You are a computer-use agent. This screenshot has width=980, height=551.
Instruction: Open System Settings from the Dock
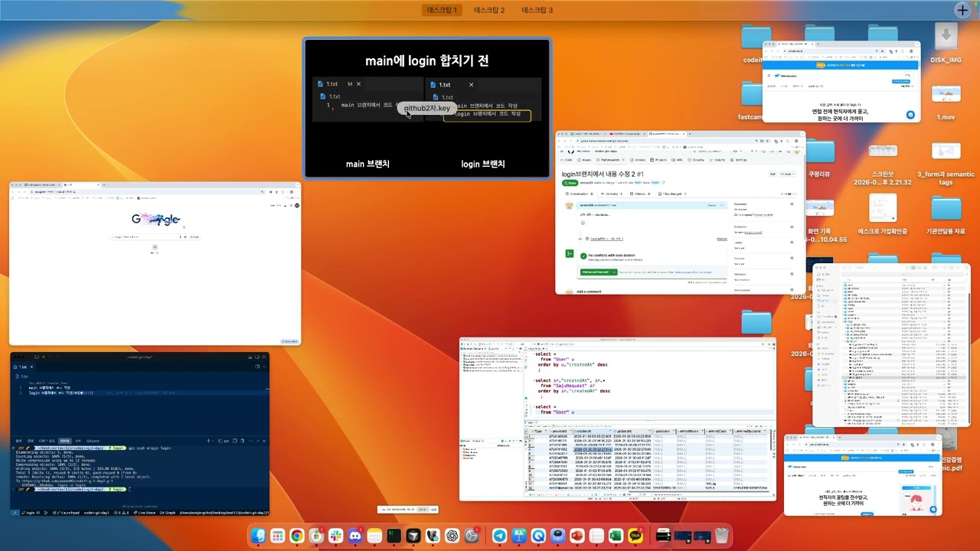tap(472, 536)
